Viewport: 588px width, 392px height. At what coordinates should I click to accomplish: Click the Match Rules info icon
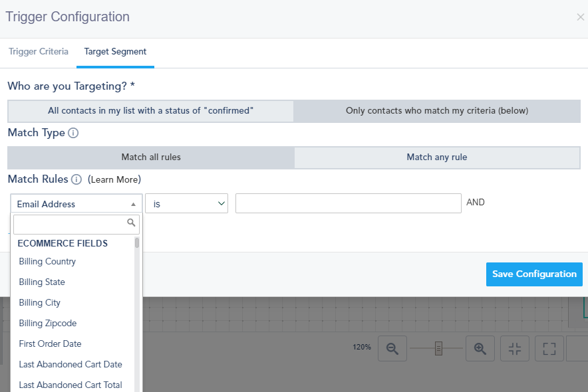click(76, 179)
